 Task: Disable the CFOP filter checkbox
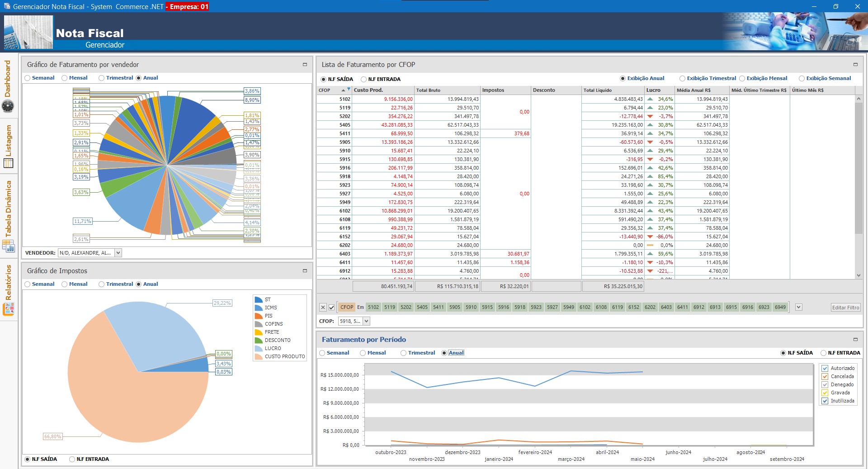click(332, 308)
